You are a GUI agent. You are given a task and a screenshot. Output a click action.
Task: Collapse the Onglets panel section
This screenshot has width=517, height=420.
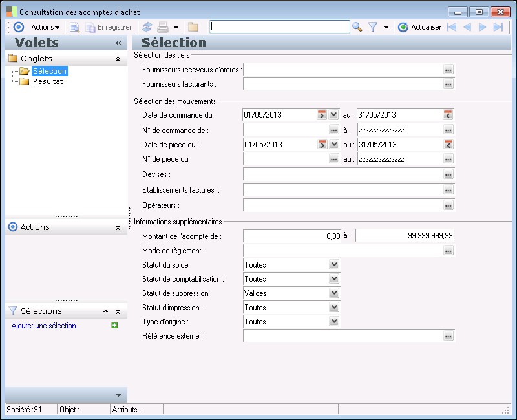click(118, 59)
